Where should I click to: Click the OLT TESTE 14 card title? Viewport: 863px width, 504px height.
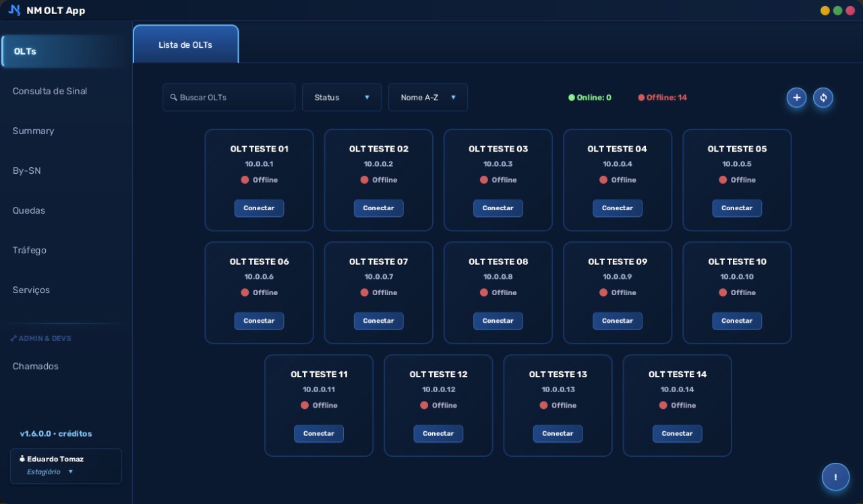[x=678, y=374]
